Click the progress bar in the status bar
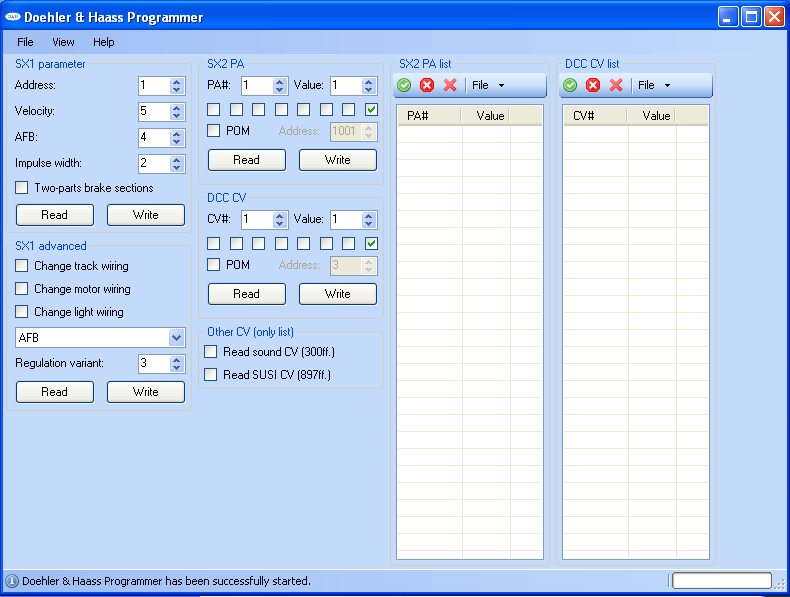Image resolution: width=790 pixels, height=597 pixels. point(721,581)
